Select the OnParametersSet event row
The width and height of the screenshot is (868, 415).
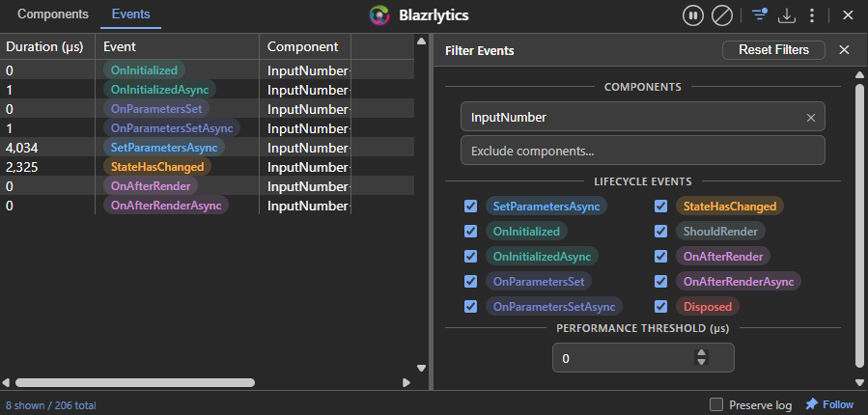[x=207, y=108]
